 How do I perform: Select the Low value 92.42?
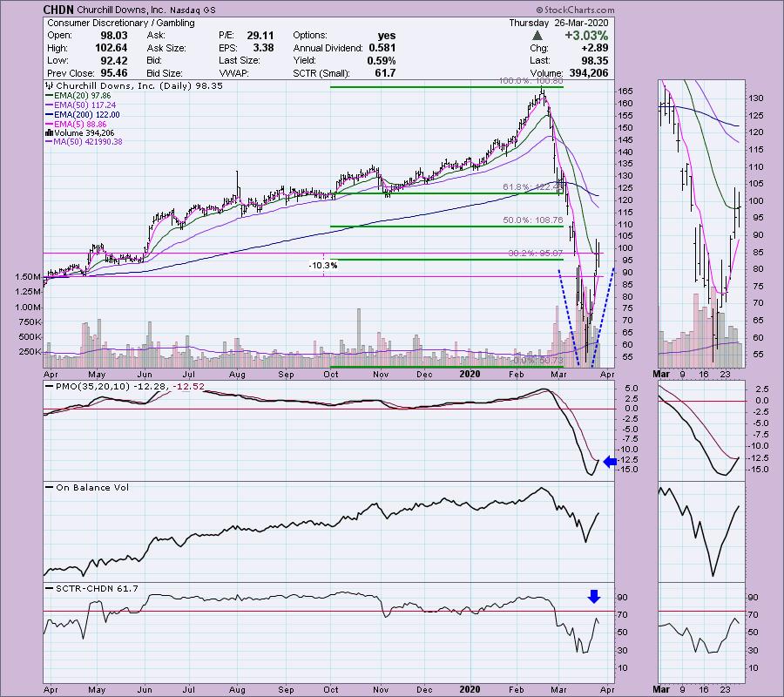113,60
